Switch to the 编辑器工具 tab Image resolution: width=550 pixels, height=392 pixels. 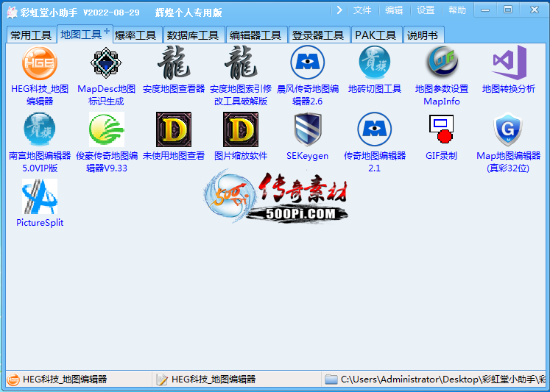pos(255,35)
